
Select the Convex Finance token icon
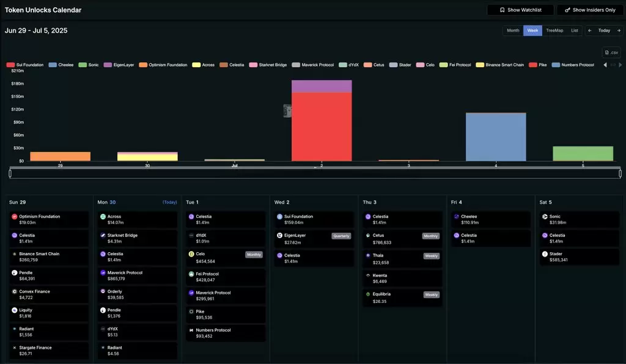[15, 291]
